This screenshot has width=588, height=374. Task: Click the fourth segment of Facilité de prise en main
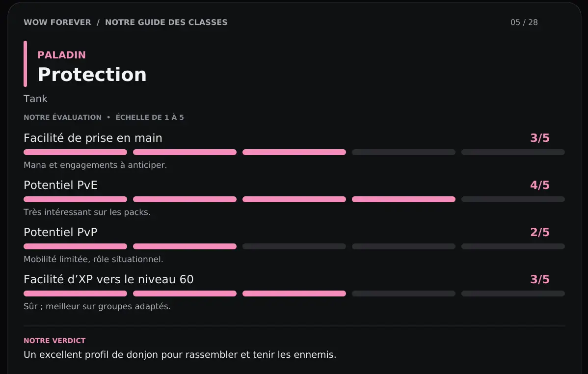coord(403,152)
